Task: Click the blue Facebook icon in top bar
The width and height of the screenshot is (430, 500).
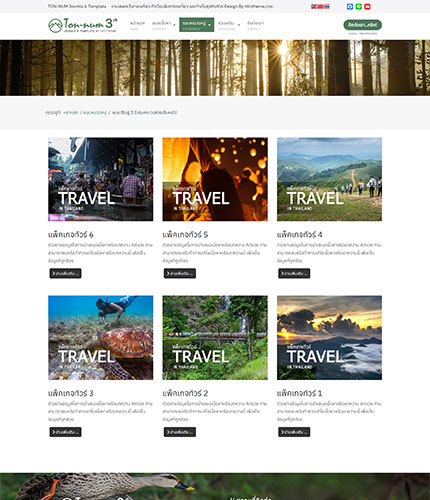Action: 350,7
